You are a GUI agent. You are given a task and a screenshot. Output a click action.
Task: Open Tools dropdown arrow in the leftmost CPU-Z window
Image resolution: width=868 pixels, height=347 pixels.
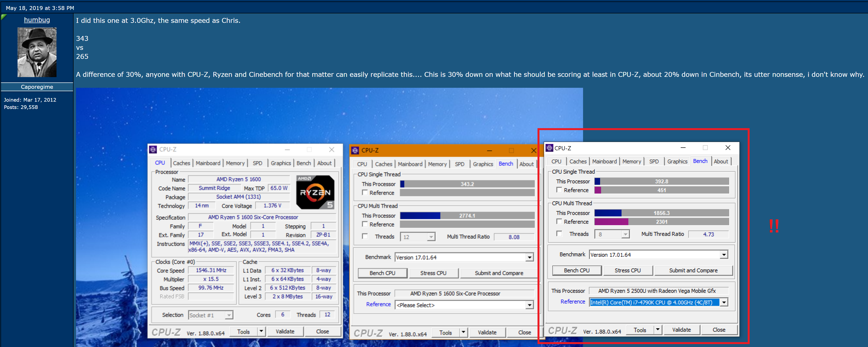(261, 331)
